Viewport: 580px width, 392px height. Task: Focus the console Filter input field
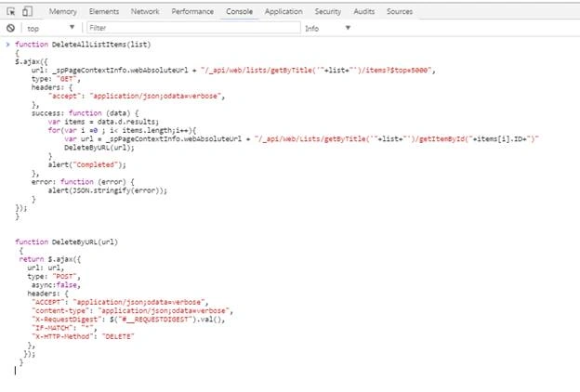(194, 28)
